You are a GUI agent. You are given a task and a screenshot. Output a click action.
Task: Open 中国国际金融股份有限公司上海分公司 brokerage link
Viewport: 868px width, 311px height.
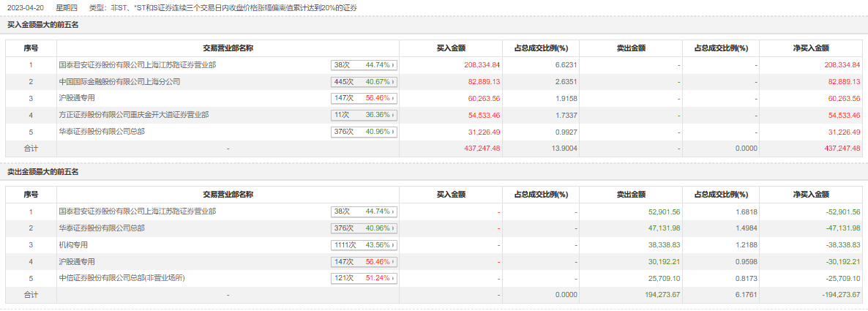[x=119, y=81]
